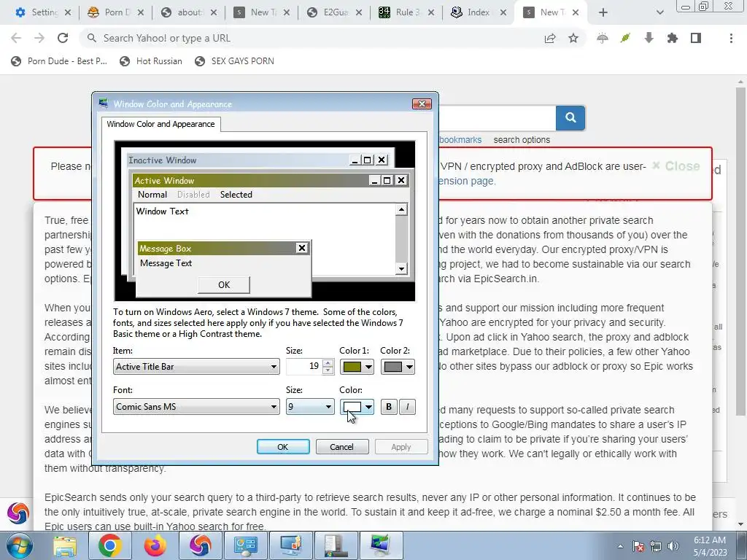Viewport: 747px width, 560px height.
Task: Open the font Size dropdown showing 9
Action: tap(309, 407)
